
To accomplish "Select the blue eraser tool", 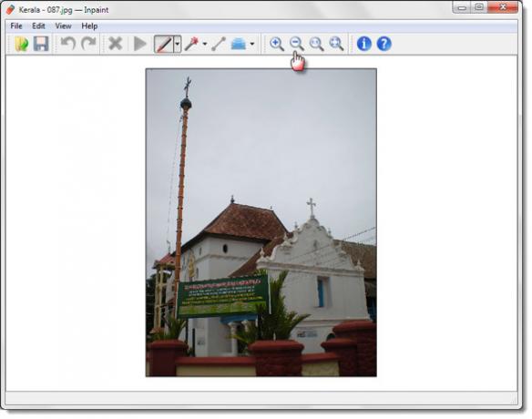I will pos(238,44).
